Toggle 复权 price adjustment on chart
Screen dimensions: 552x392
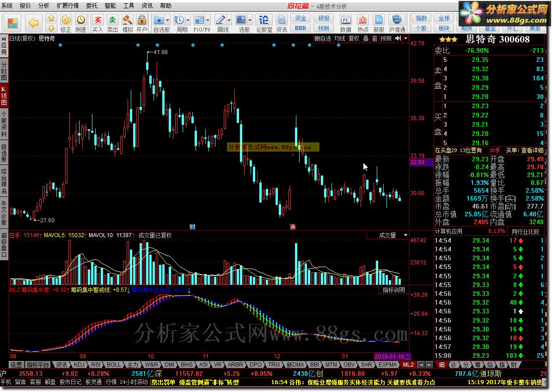[x=354, y=38]
